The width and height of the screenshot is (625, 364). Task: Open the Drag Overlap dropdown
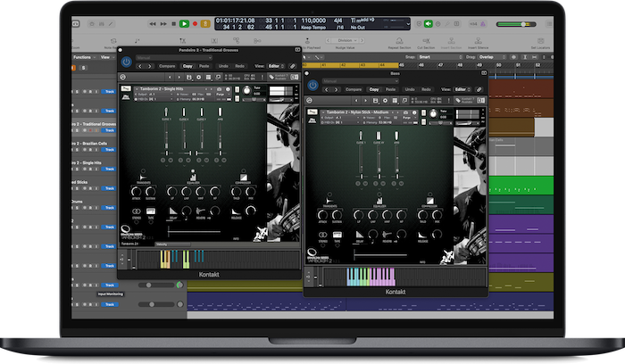click(x=492, y=57)
